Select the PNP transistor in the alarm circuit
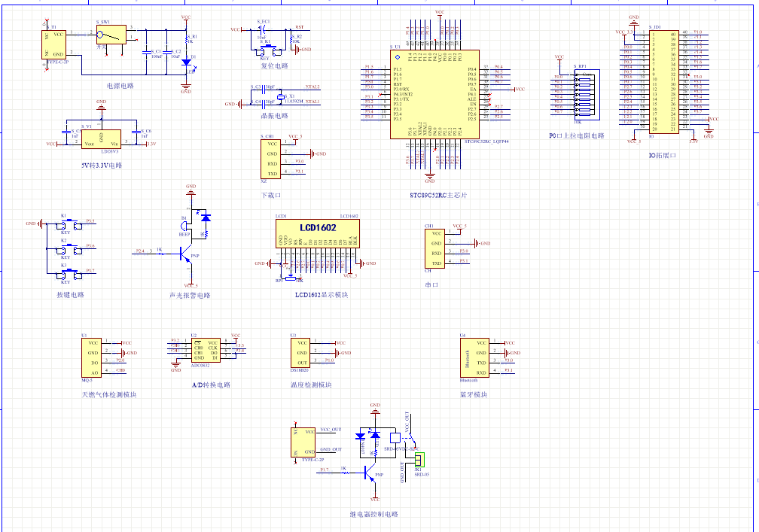The width and height of the screenshot is (759, 532). coord(186,254)
